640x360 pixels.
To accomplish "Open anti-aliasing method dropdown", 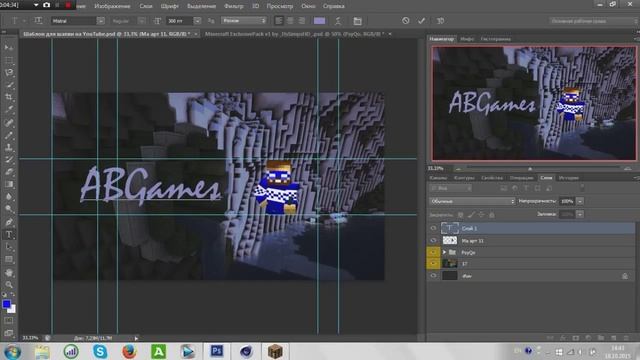I will [244, 20].
